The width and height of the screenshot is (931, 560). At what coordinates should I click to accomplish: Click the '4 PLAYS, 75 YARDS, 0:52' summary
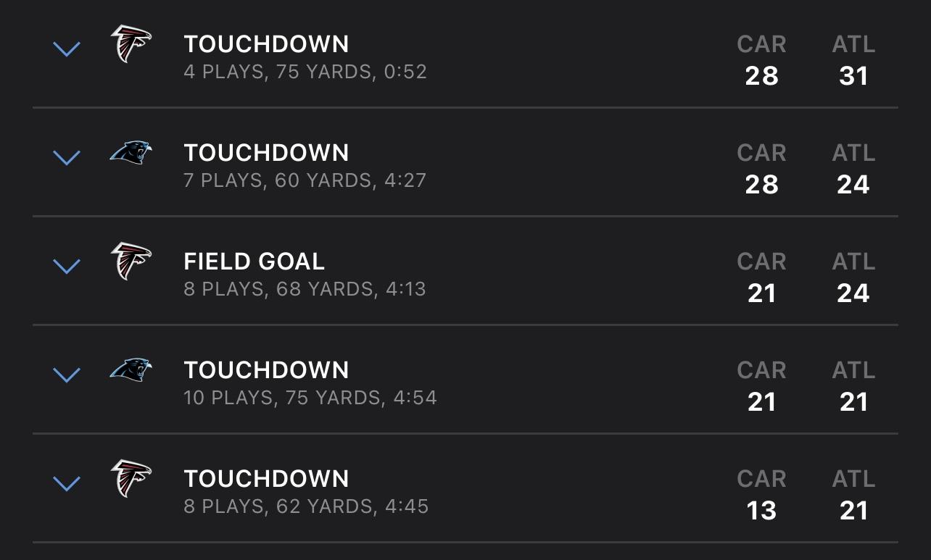pos(305,72)
